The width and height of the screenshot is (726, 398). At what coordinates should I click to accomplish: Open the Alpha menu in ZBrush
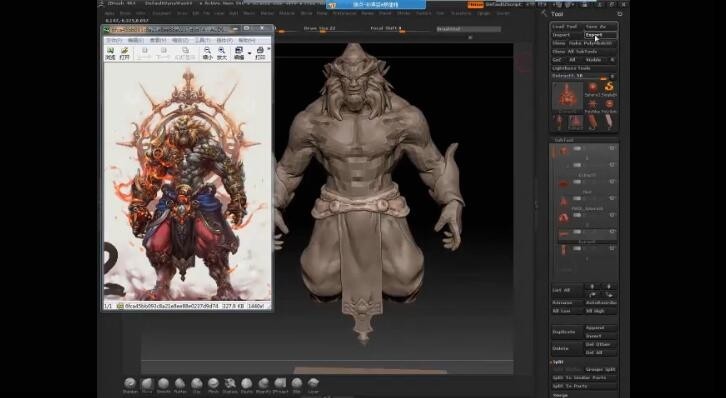[x=109, y=13]
